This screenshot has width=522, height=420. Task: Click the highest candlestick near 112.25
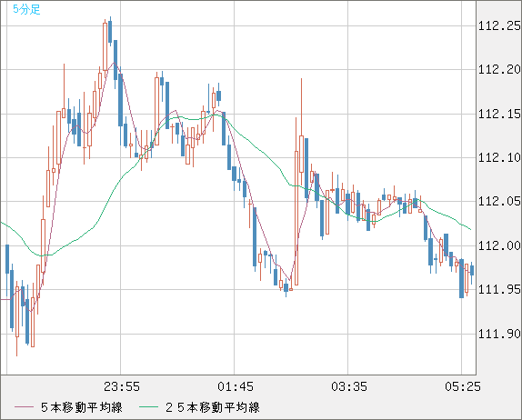click(x=110, y=32)
